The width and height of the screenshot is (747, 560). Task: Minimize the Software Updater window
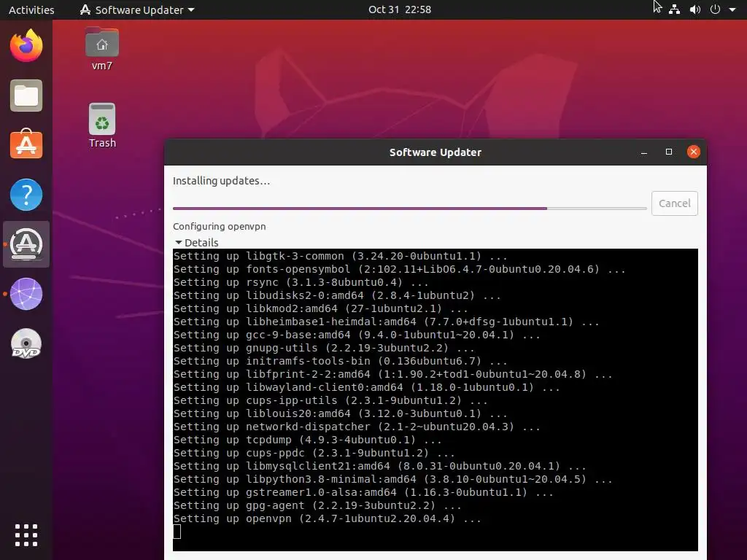coord(644,152)
